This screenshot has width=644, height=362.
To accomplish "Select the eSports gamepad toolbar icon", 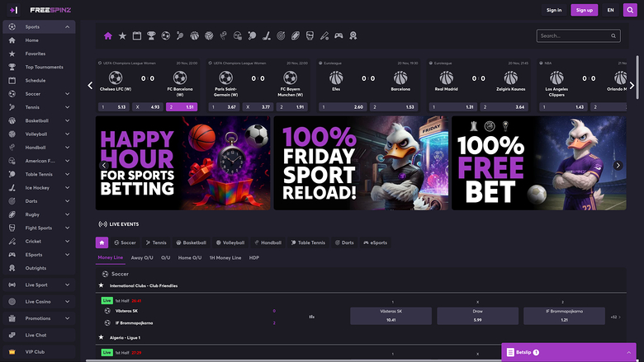I will pyautogui.click(x=339, y=36).
